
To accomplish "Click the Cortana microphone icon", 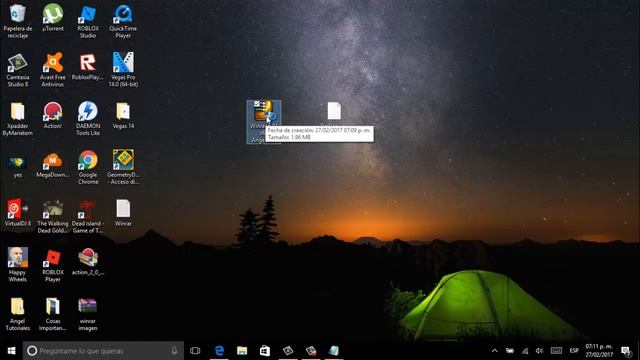I will tap(174, 351).
